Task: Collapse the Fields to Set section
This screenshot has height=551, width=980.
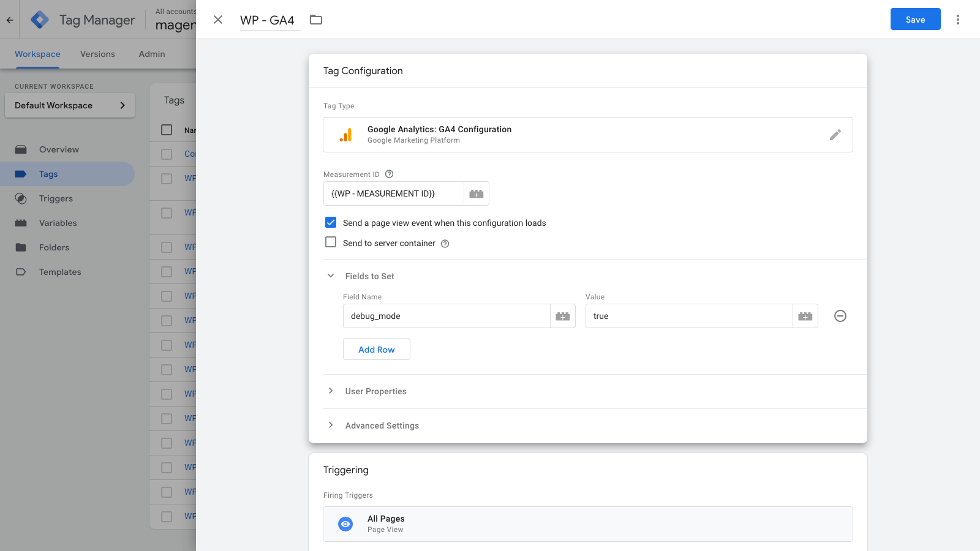Action: [x=331, y=276]
